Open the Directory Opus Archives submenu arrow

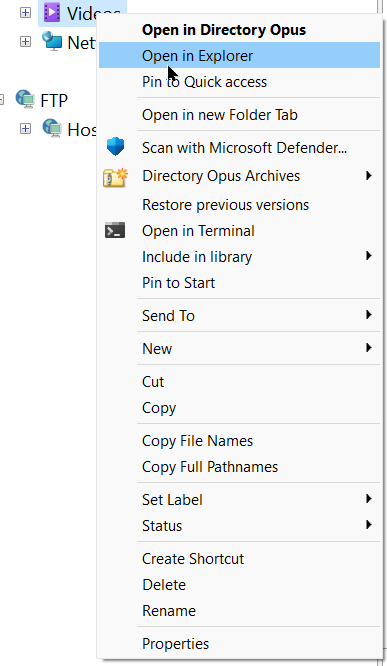click(369, 176)
